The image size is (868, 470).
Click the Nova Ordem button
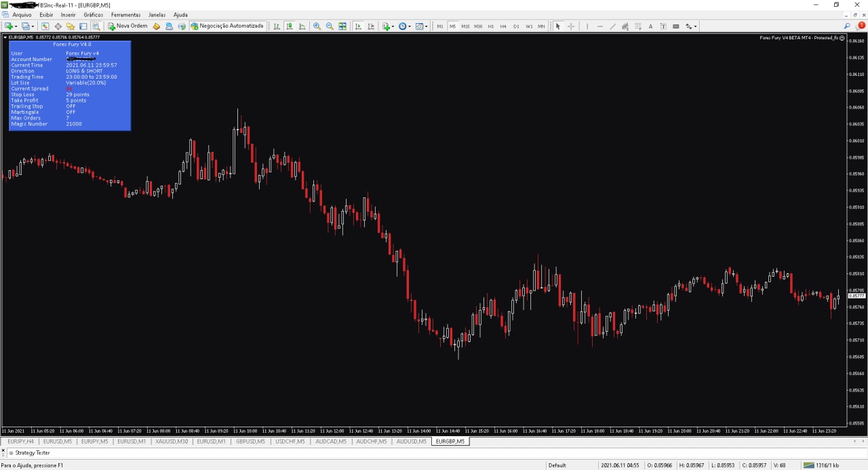(x=127, y=26)
